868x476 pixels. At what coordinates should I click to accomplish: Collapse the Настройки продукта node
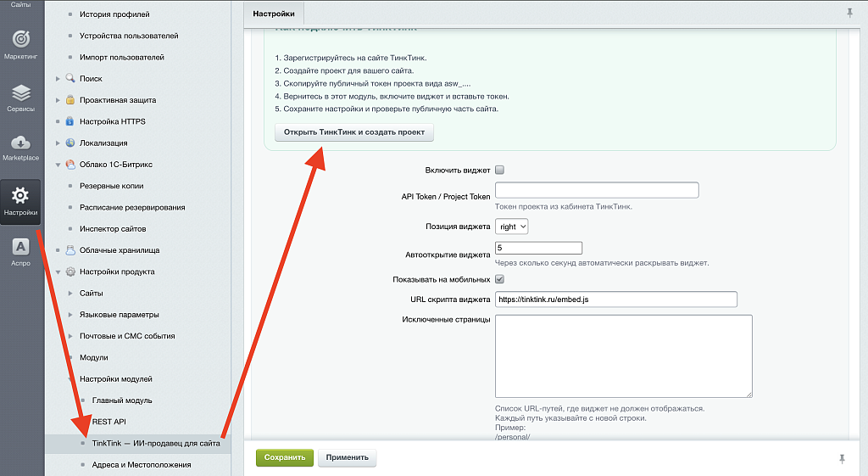click(58, 272)
